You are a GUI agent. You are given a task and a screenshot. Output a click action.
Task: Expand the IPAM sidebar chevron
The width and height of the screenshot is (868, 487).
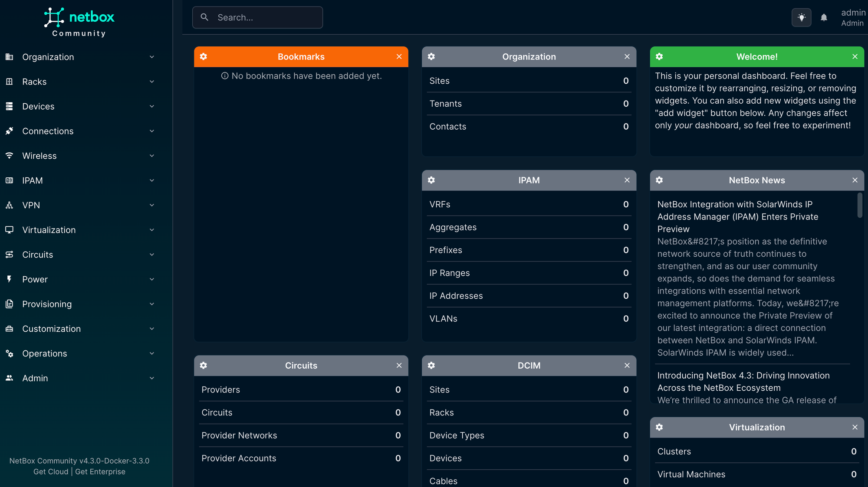click(x=151, y=180)
